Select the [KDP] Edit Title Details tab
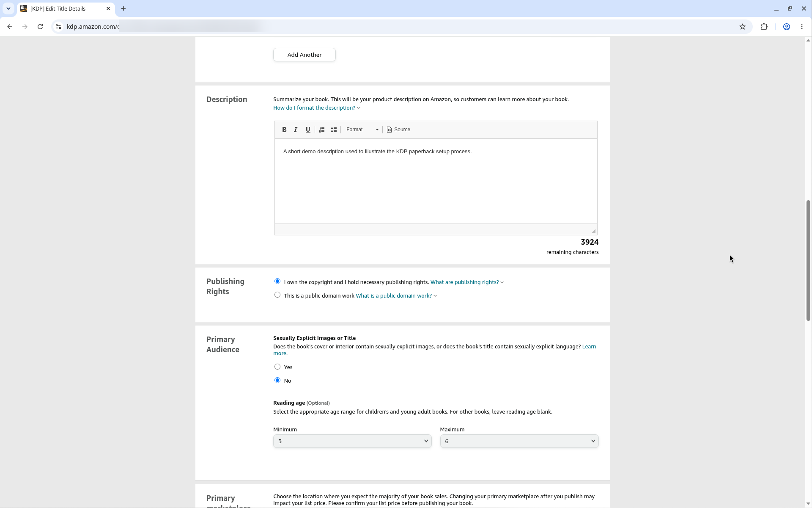 pos(66,8)
